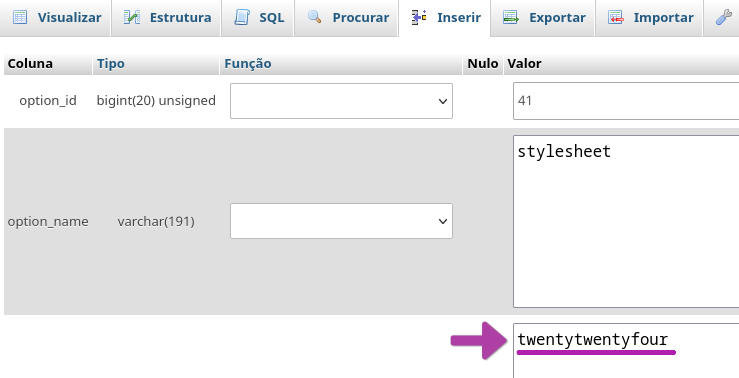Click the Coluna header text
The image size is (739, 378).
click(30, 64)
